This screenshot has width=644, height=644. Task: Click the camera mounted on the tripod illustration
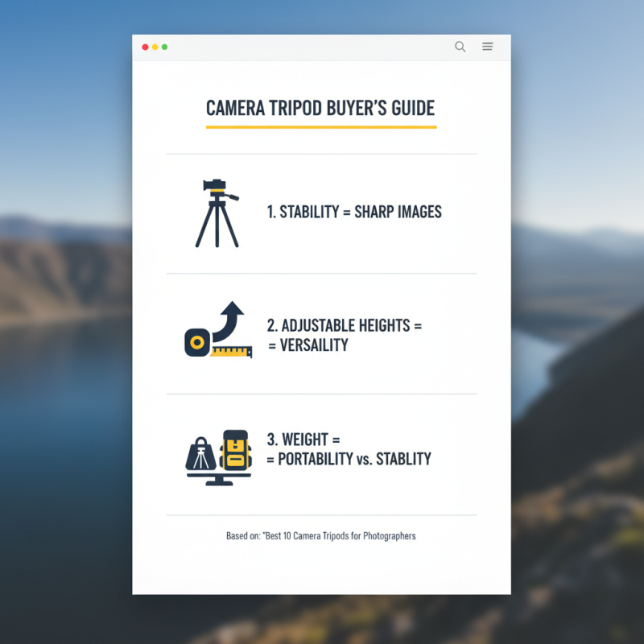pyautogui.click(x=214, y=184)
